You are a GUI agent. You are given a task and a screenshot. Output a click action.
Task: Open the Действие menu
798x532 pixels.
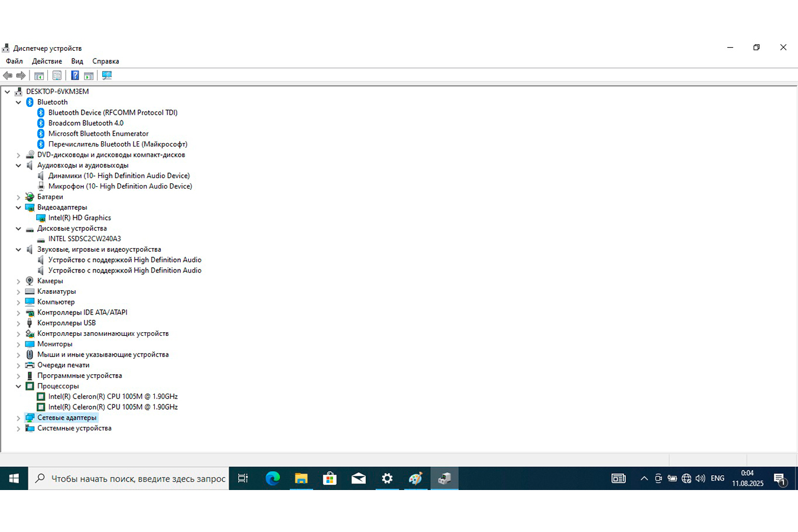47,61
